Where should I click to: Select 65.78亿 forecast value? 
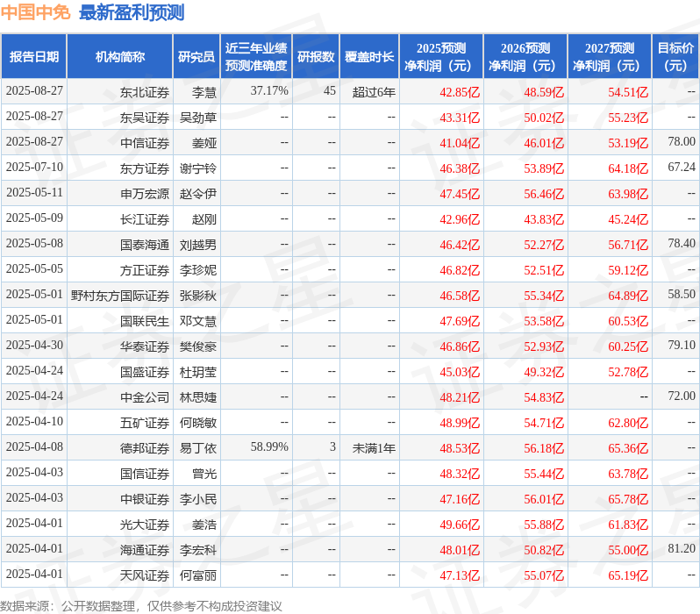pos(628,499)
